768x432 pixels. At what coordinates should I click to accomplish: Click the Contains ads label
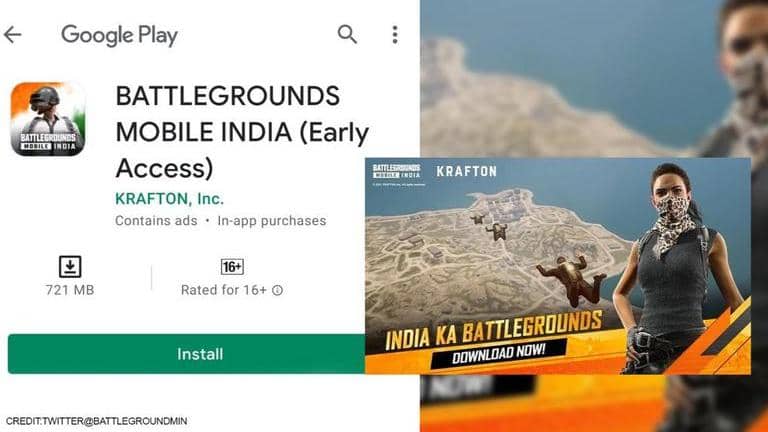(156, 221)
